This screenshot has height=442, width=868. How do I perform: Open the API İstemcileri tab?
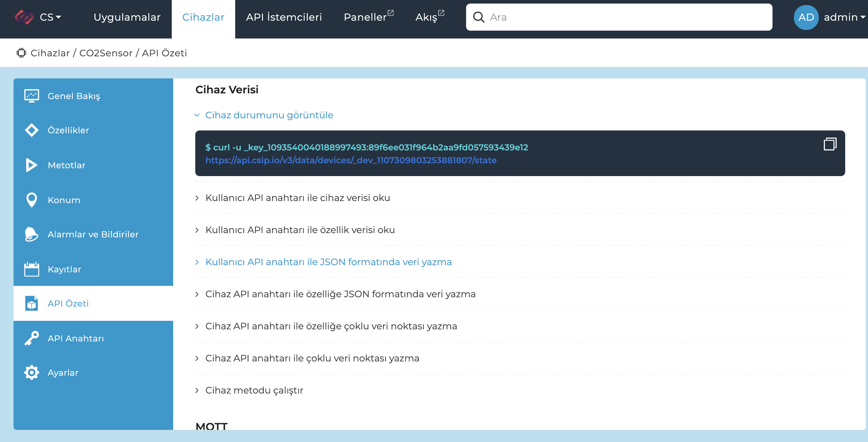click(284, 17)
